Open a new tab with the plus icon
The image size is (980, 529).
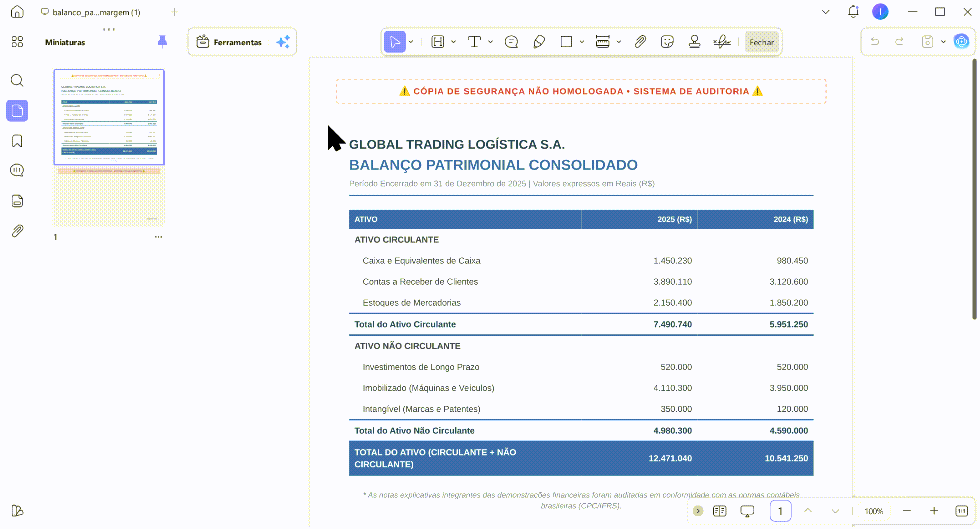174,12
